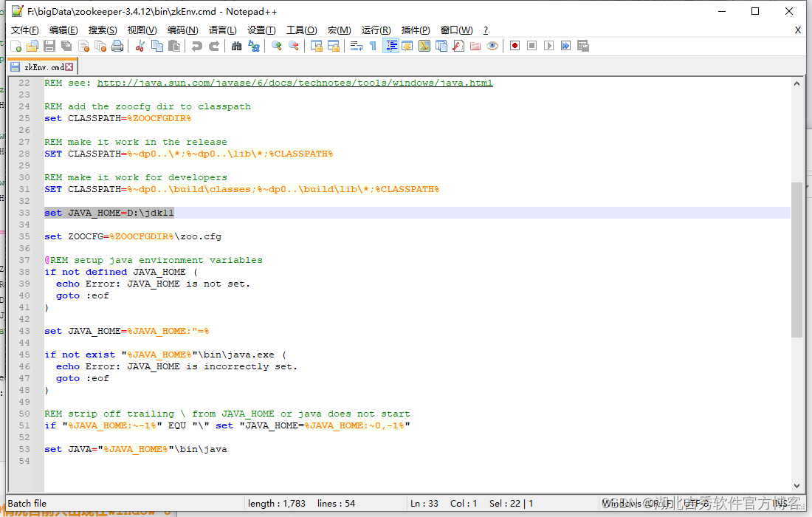Select the zkEnv.cmd document tab

coord(41,66)
